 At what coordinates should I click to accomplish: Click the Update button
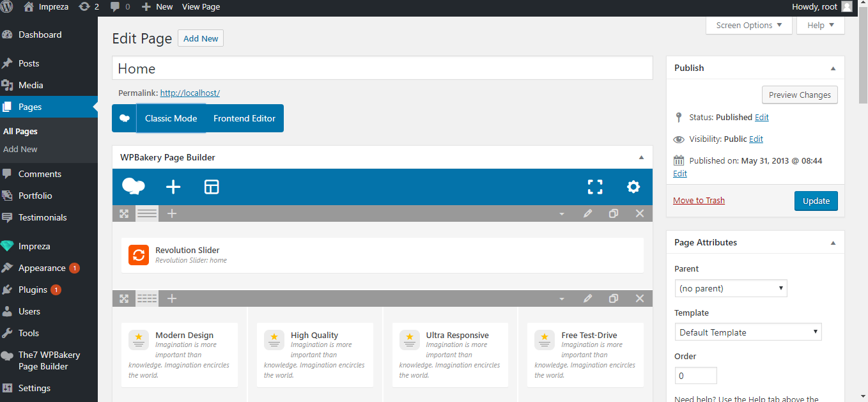tap(816, 201)
